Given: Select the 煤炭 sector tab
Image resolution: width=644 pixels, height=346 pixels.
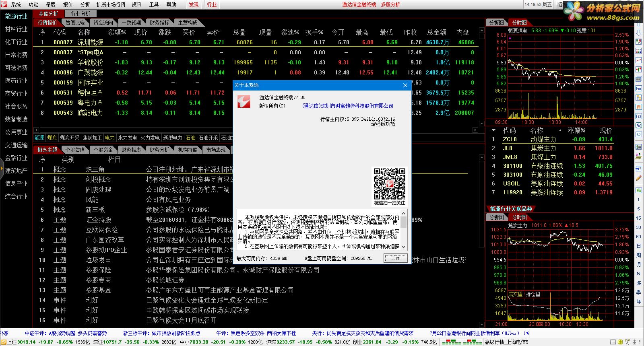Looking at the screenshot, I should point(52,138).
